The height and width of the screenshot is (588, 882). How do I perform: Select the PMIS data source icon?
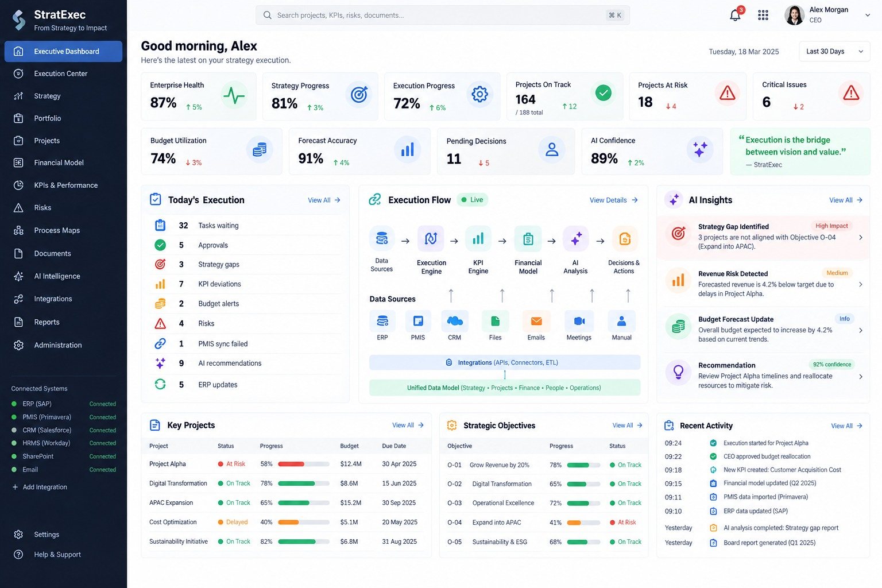tap(418, 321)
